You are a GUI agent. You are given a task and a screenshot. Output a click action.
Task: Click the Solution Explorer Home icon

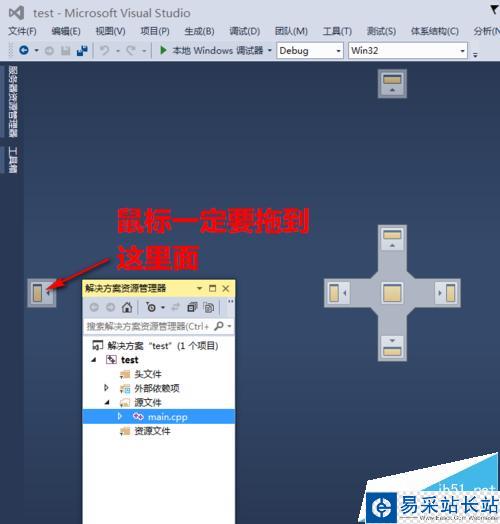pyautogui.click(x=127, y=307)
